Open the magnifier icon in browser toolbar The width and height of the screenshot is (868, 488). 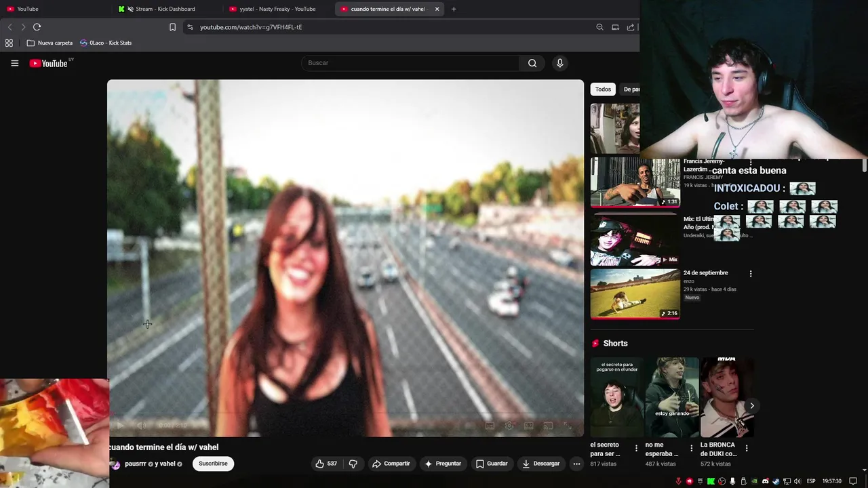[x=599, y=27]
